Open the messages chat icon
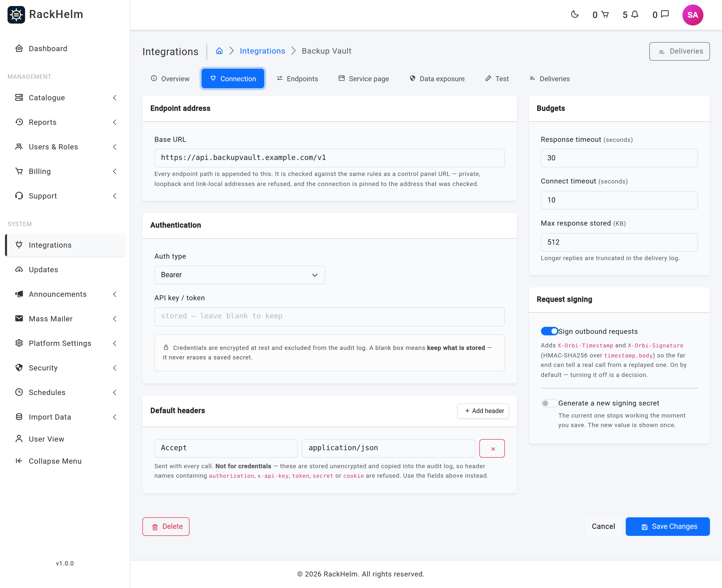 tap(665, 15)
